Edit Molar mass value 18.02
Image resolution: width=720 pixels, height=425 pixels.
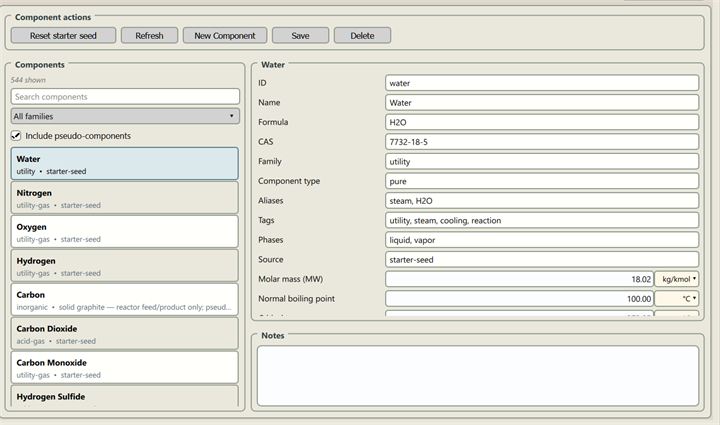519,279
